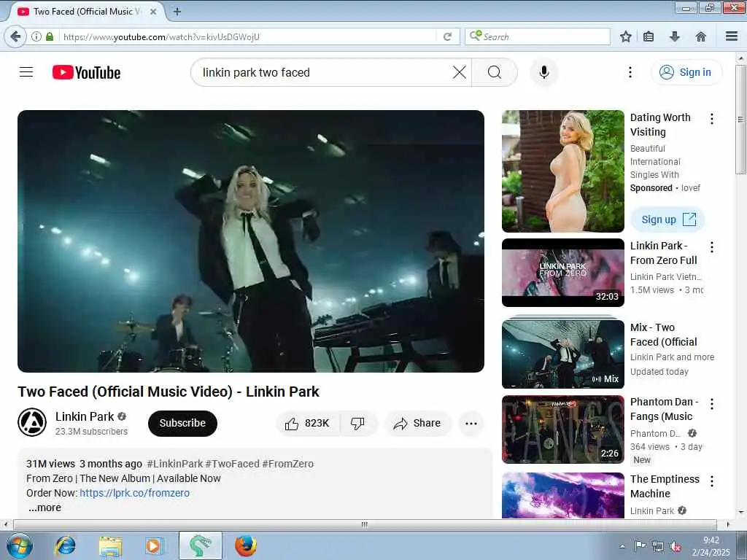Subscribe to the Linkin Park channel

click(x=182, y=424)
